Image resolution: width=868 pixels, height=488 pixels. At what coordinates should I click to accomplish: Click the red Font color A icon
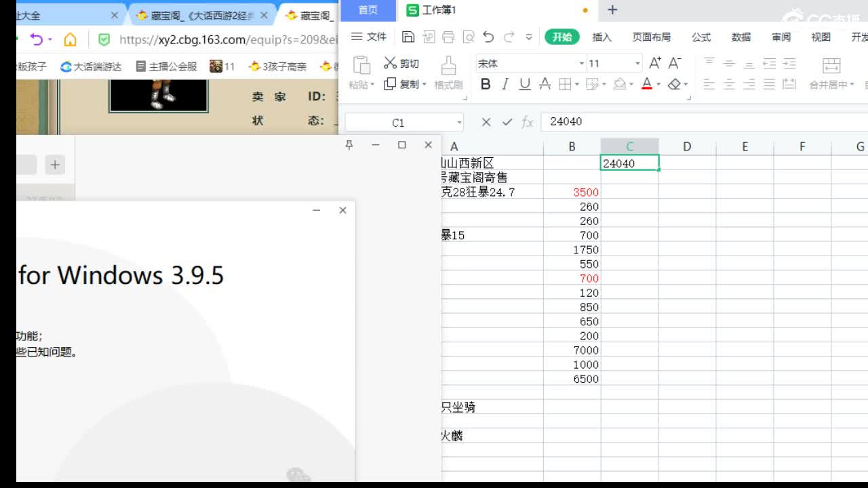pos(647,84)
